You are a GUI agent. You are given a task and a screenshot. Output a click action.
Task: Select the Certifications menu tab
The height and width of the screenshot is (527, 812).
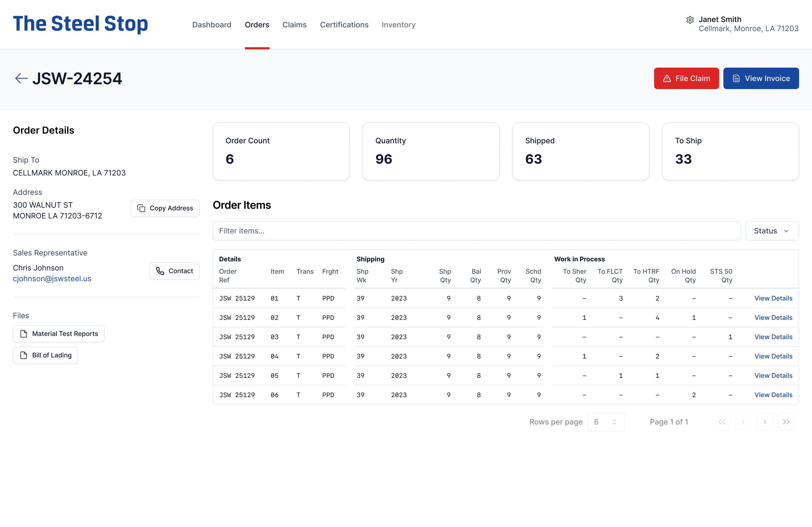pos(344,24)
